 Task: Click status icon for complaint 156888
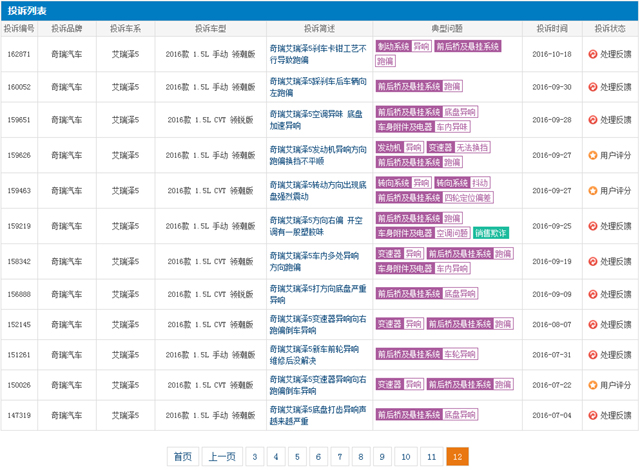593,294
